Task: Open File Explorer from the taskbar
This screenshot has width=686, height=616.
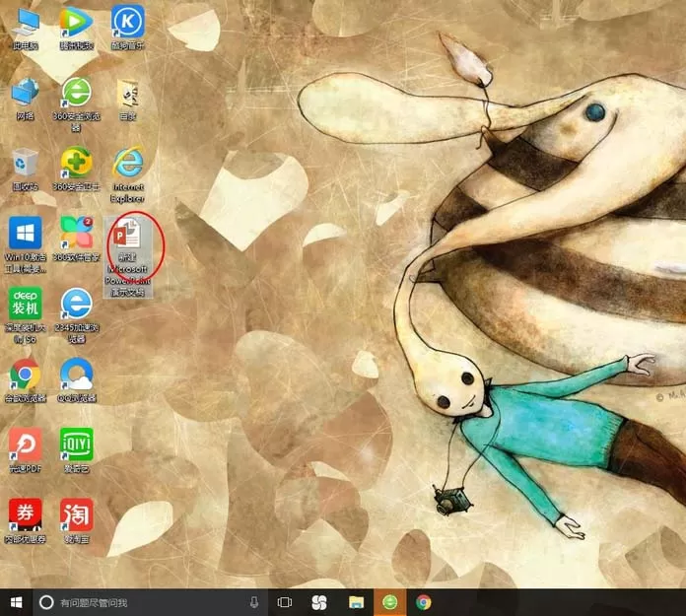Action: tap(356, 602)
